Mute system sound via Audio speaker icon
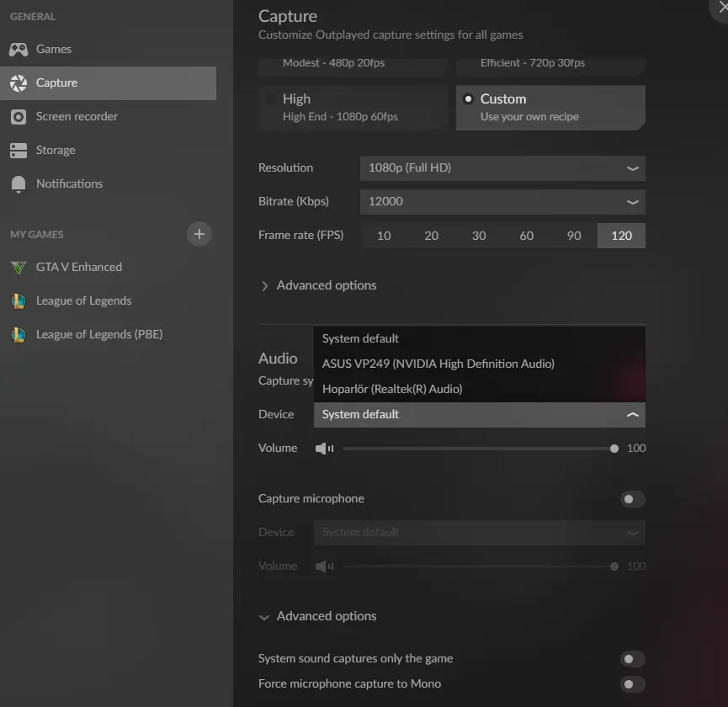 325,449
